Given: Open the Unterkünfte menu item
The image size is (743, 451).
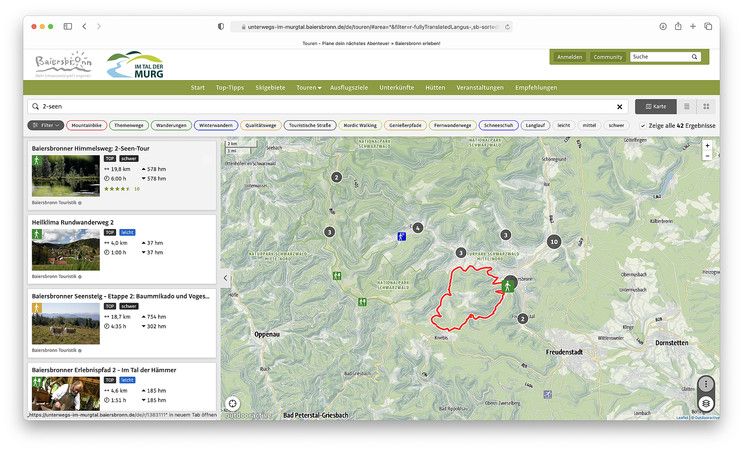Looking at the screenshot, I should pos(397,88).
